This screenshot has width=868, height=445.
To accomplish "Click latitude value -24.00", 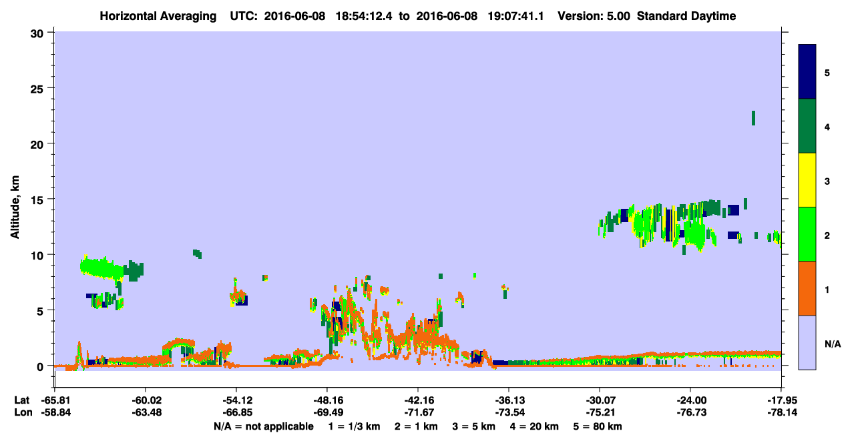I will [690, 400].
